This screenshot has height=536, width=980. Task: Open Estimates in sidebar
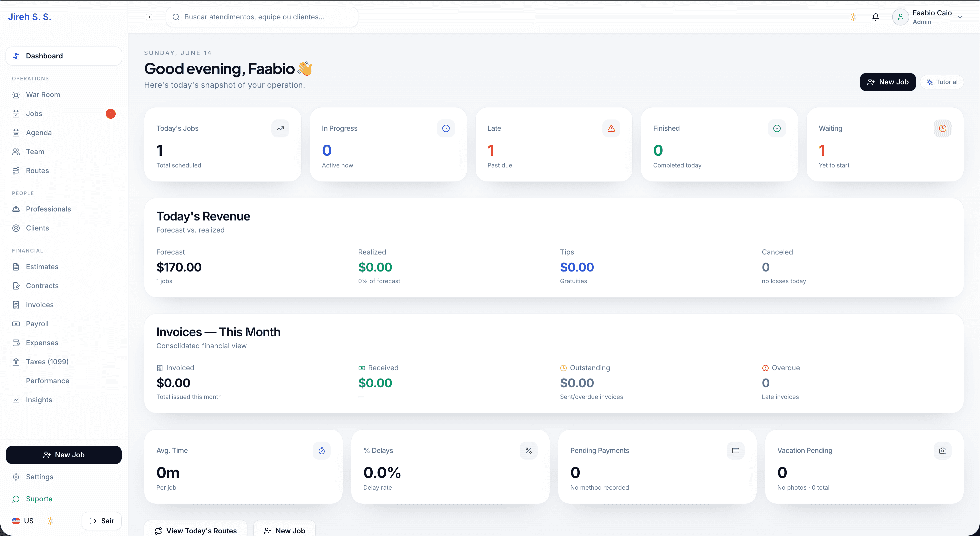click(64, 266)
